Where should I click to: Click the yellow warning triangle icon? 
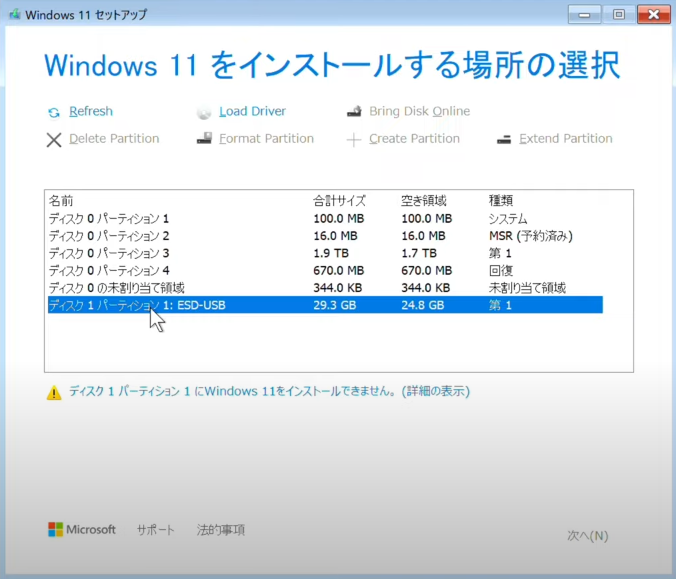[x=54, y=392]
